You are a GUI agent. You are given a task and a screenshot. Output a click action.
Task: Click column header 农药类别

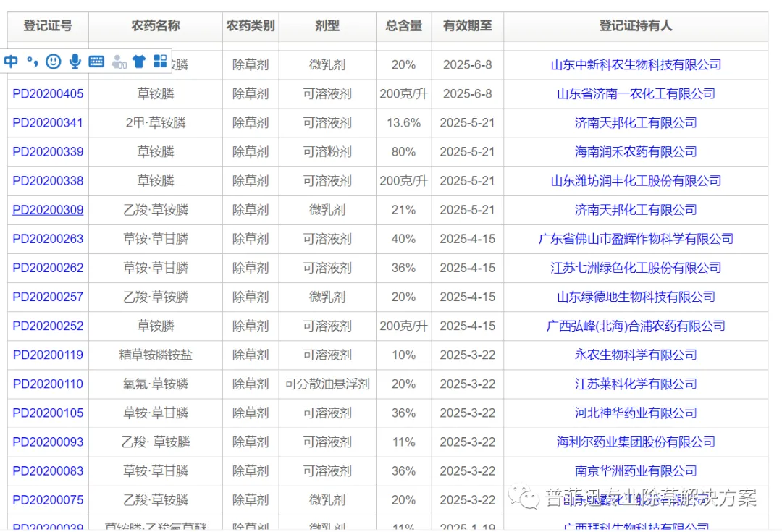(x=251, y=26)
